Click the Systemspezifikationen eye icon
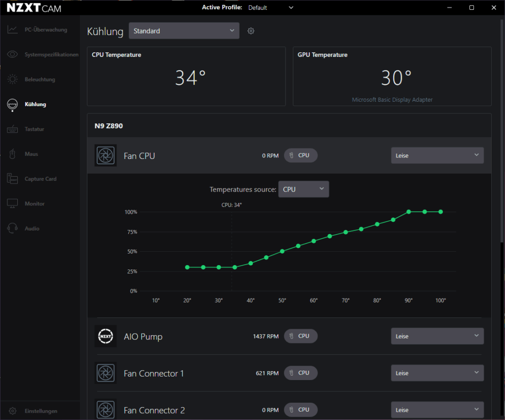Viewport: 505px width, 420px height. pyautogui.click(x=13, y=54)
